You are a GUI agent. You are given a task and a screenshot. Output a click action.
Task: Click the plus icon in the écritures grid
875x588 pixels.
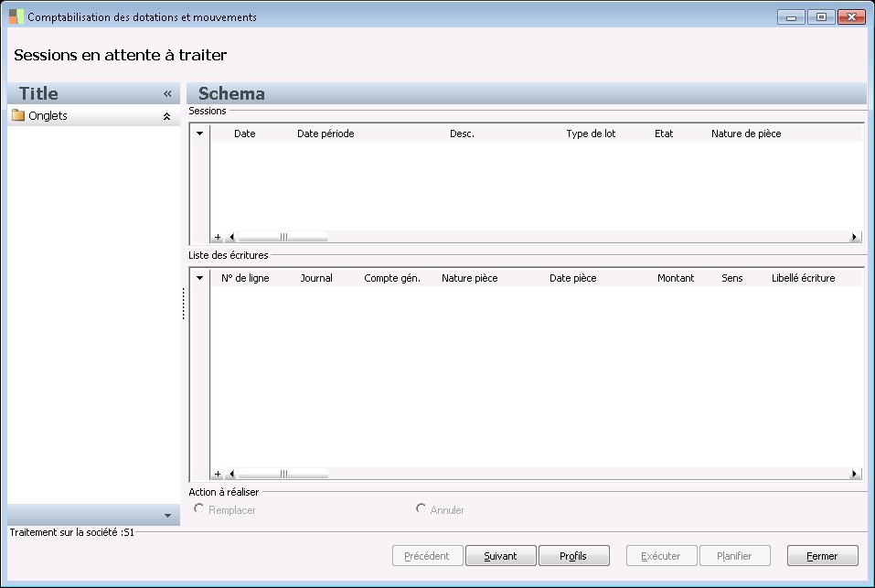tap(218, 474)
